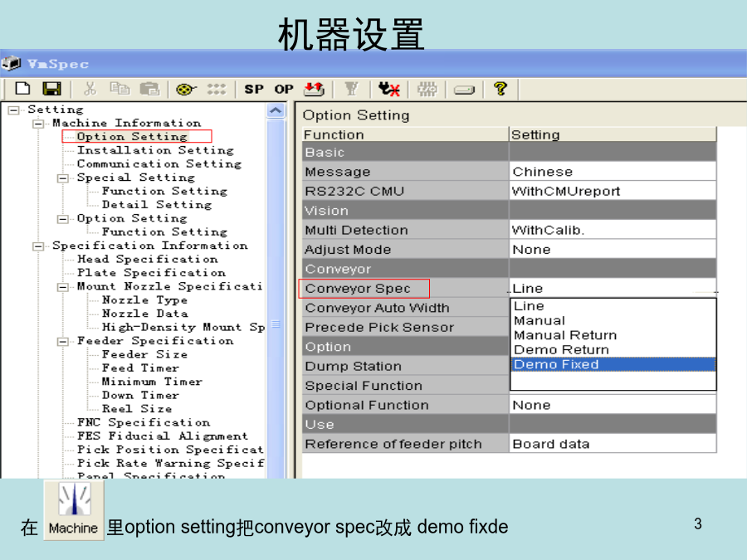747x560 pixels.
Task: Open Plate Specification in the tree
Action: click(x=152, y=273)
